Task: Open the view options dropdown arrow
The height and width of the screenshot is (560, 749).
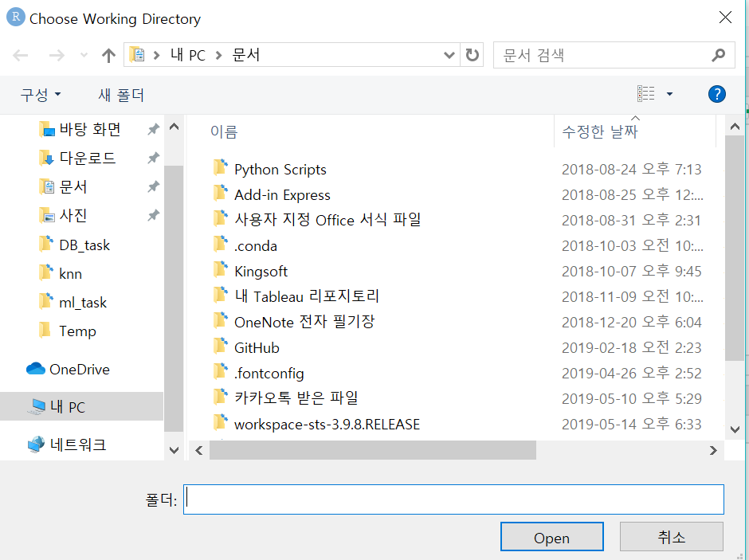Action: (669, 94)
